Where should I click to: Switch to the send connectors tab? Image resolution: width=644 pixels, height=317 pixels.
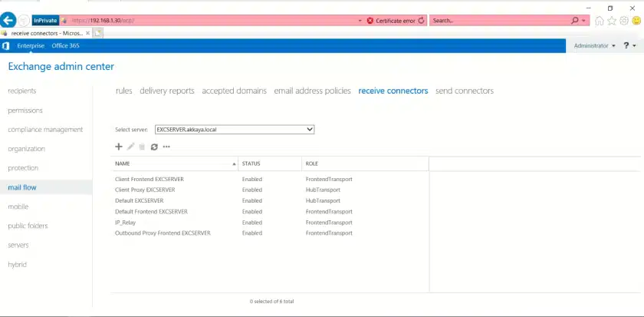click(464, 91)
